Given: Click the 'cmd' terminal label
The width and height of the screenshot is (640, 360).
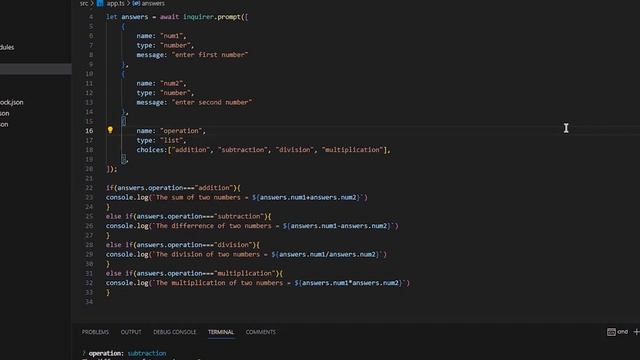Looking at the screenshot, I should pos(622,332).
